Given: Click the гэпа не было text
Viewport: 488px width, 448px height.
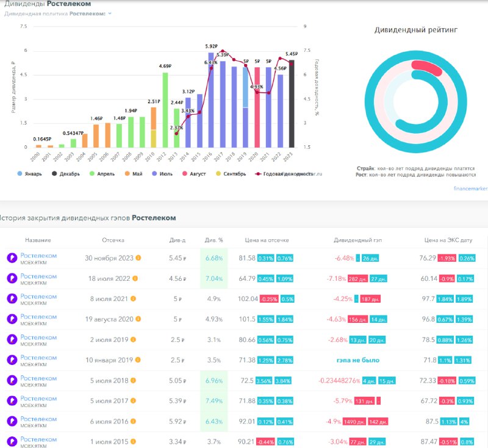Looking at the screenshot, I should [358, 360].
